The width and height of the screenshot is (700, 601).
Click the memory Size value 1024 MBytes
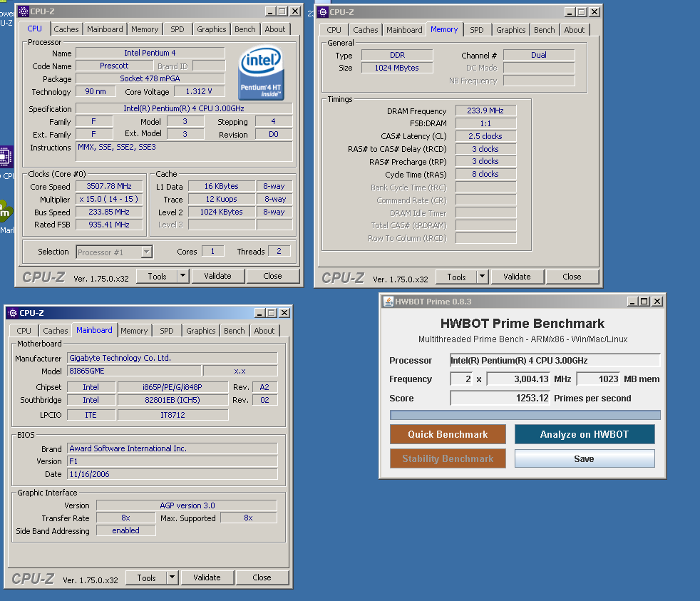click(397, 68)
